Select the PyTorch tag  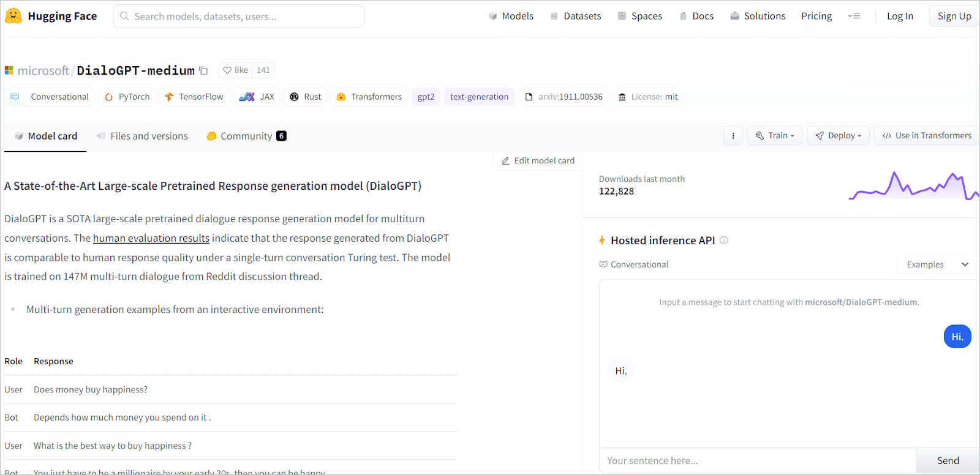(x=127, y=97)
